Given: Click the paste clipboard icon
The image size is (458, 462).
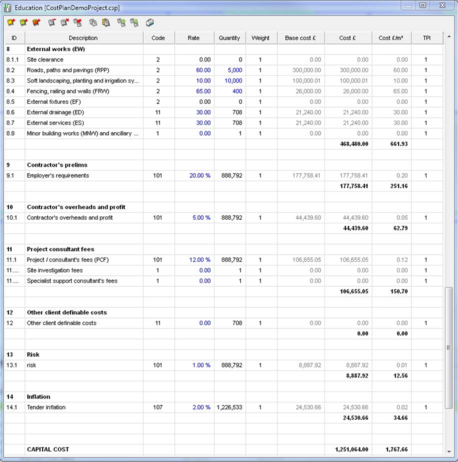Looking at the screenshot, I should [x=106, y=23].
